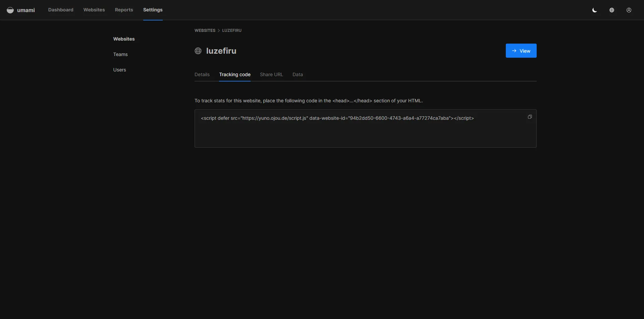Switch to the Details tab
Screen dimensions: 644x319
click(x=202, y=74)
